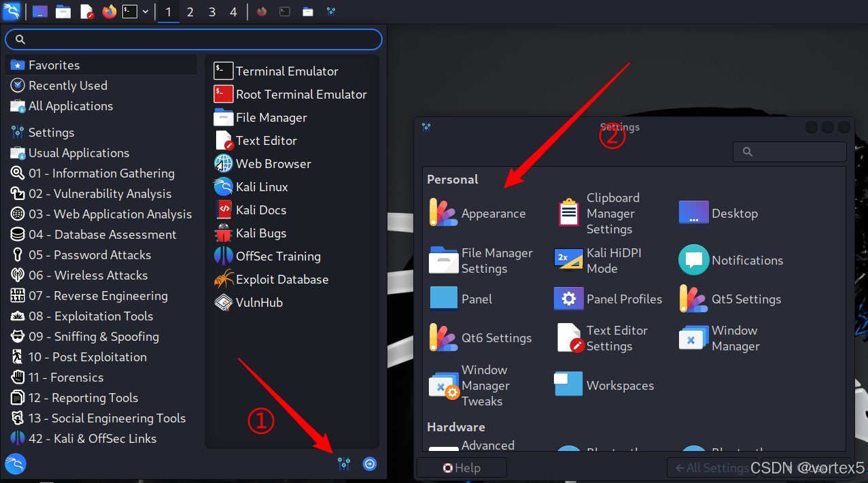The height and width of the screenshot is (483, 868).
Task: Open 07 - Reverse Engineering category
Action: [101, 295]
